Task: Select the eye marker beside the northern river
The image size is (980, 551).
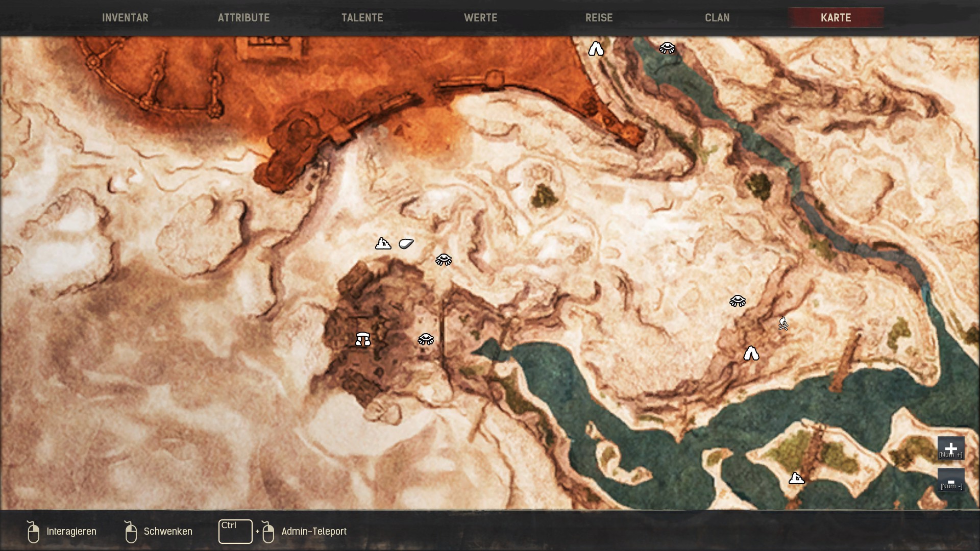Action: tap(667, 48)
